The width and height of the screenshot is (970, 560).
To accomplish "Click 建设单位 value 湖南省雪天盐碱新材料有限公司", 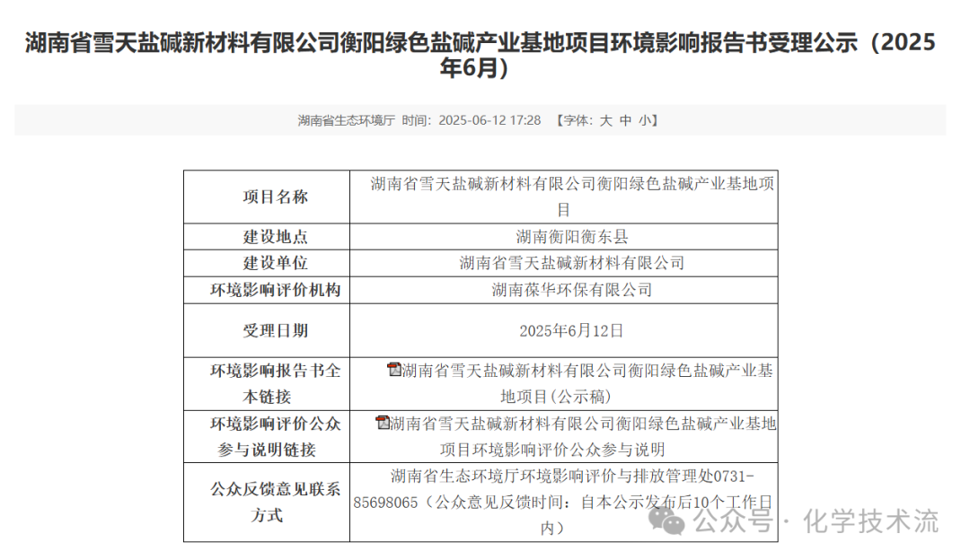I will (x=571, y=263).
